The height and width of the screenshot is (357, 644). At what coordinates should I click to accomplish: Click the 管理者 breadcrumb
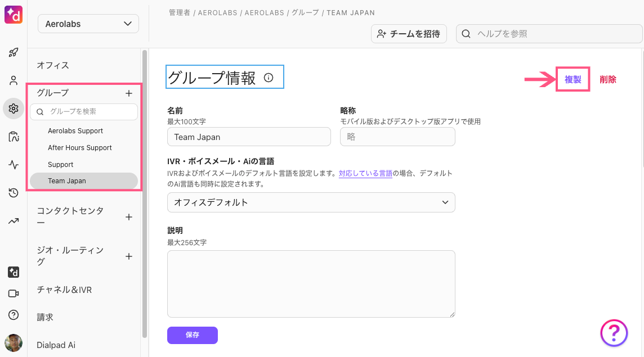coord(180,13)
